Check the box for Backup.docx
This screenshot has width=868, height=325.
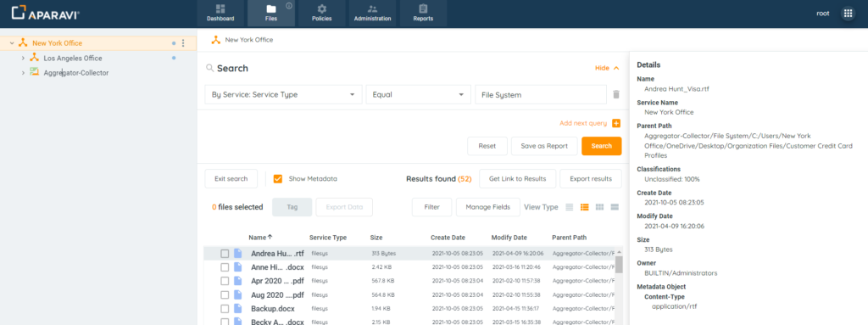pos(225,308)
